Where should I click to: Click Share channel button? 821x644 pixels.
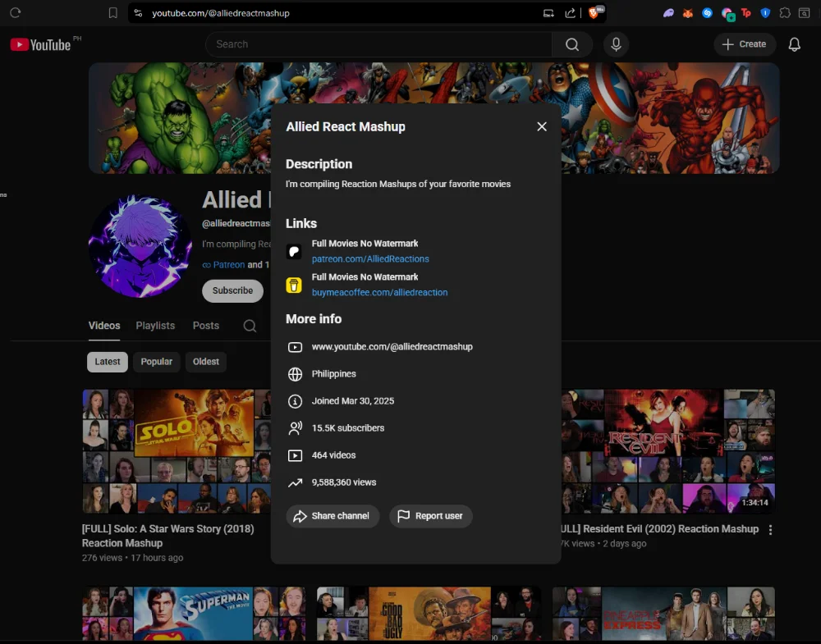332,516
